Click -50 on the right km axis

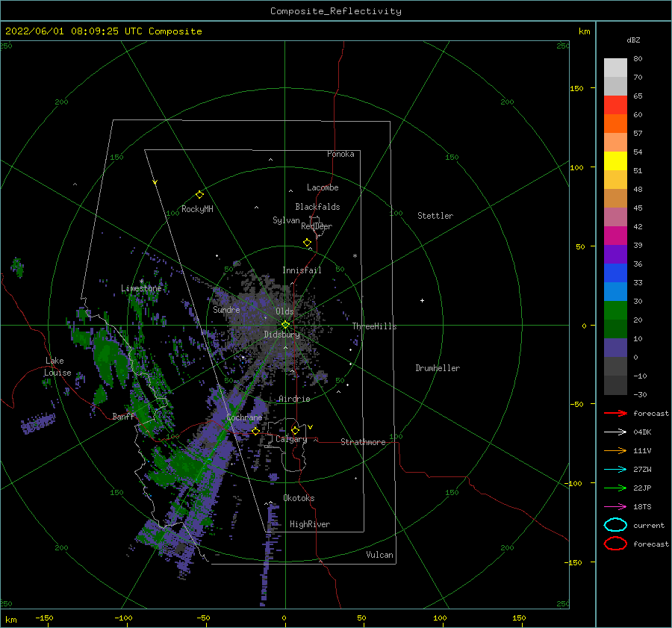point(577,404)
